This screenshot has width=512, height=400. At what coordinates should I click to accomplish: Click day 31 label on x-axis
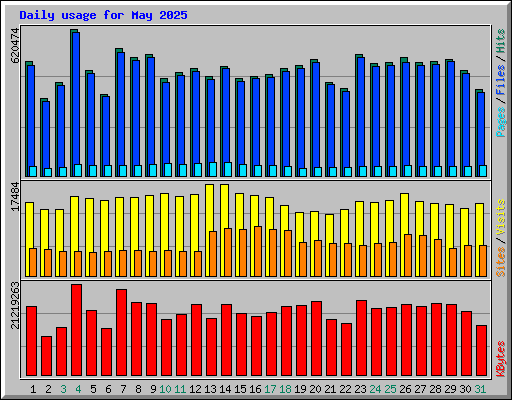480,389
